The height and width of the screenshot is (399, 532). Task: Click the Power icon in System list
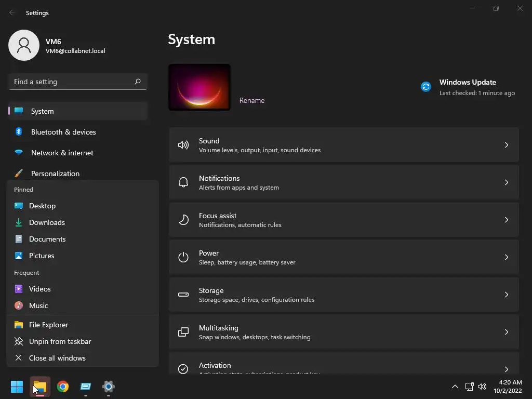click(183, 257)
